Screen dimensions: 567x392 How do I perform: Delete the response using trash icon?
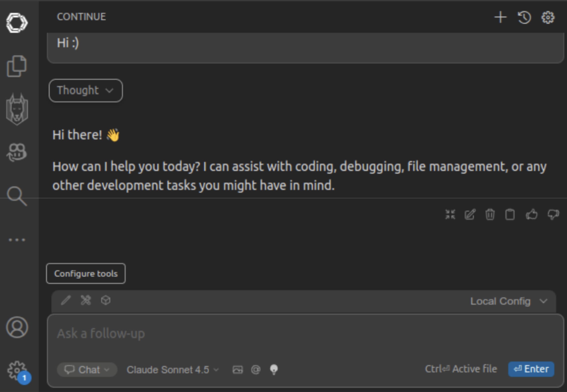(x=490, y=214)
